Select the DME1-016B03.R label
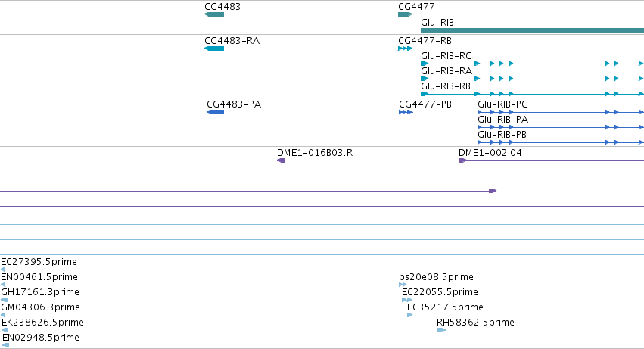This screenshot has height=349, width=644. [315, 153]
